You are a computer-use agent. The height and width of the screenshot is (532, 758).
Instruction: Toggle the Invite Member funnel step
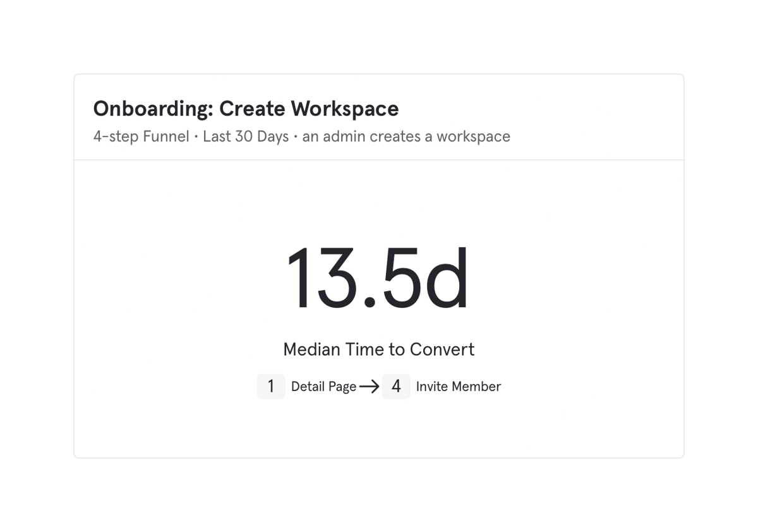pos(459,386)
